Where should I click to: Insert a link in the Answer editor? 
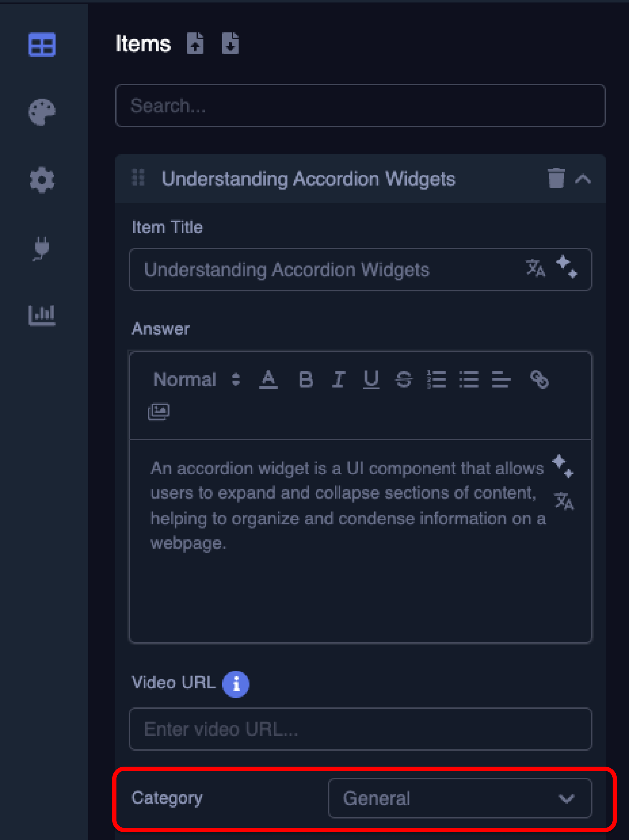539,379
